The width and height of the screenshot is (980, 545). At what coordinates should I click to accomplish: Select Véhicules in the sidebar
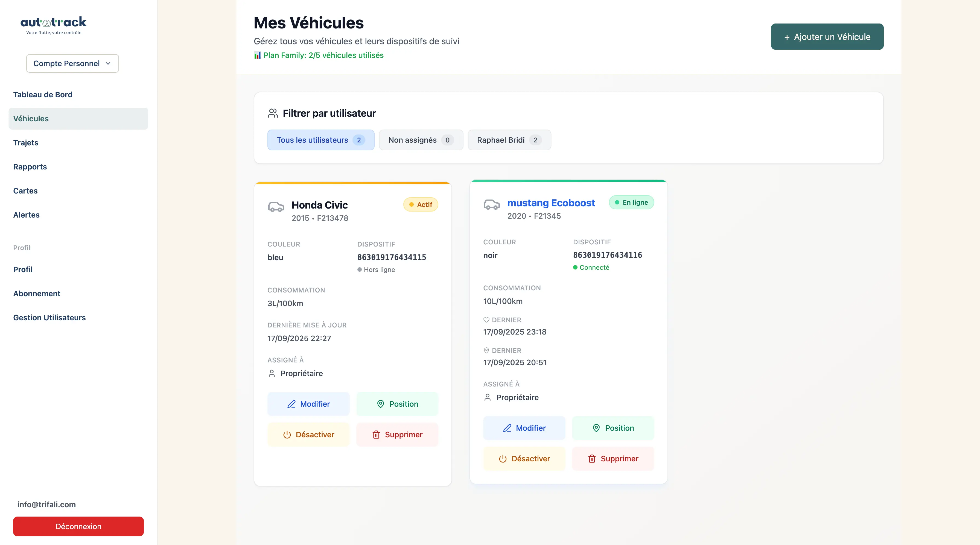(78, 119)
